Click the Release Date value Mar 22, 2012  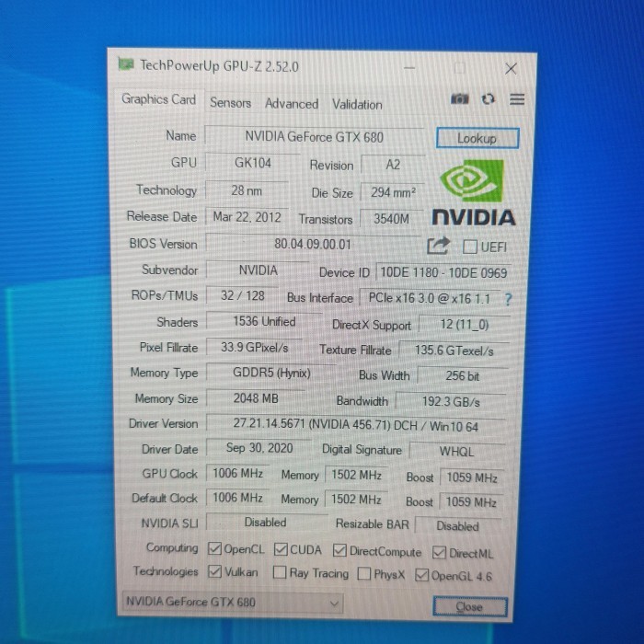click(247, 217)
